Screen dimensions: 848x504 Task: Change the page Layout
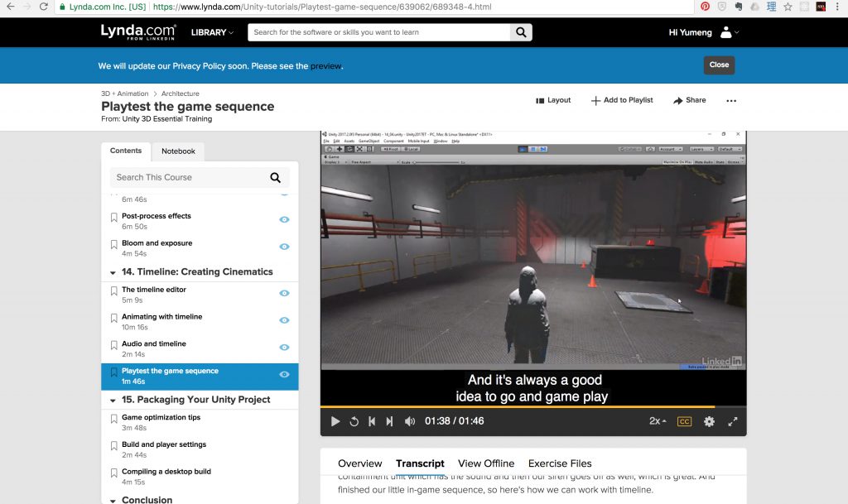[553, 100]
